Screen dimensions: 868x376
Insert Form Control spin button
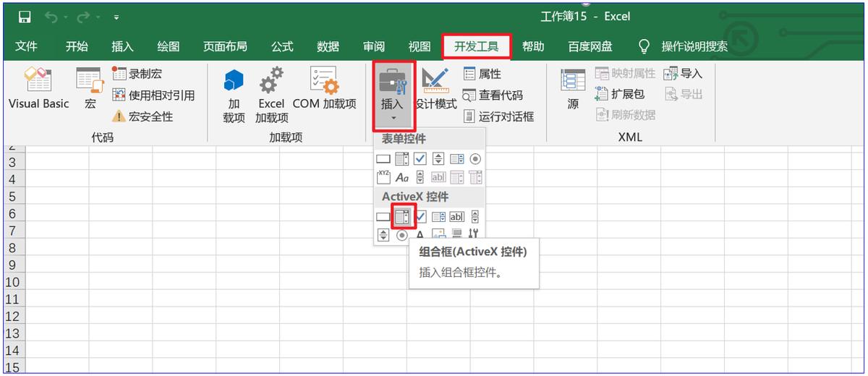[438, 158]
